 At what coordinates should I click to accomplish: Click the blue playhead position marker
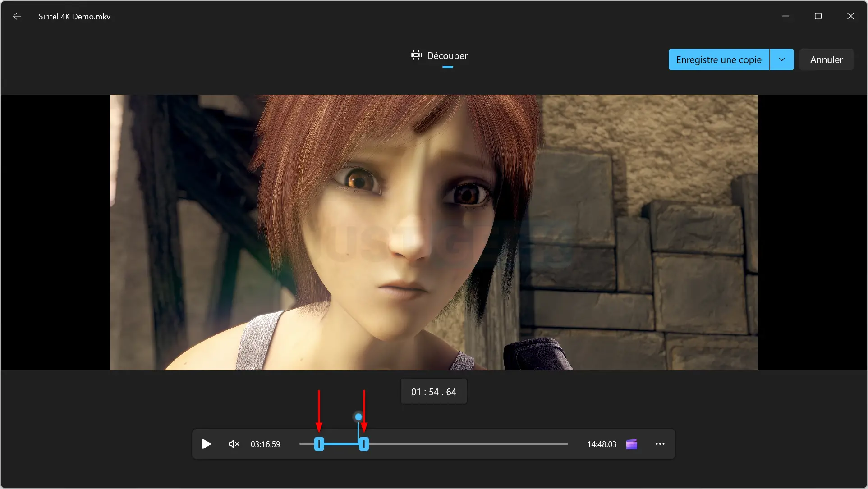(x=358, y=417)
